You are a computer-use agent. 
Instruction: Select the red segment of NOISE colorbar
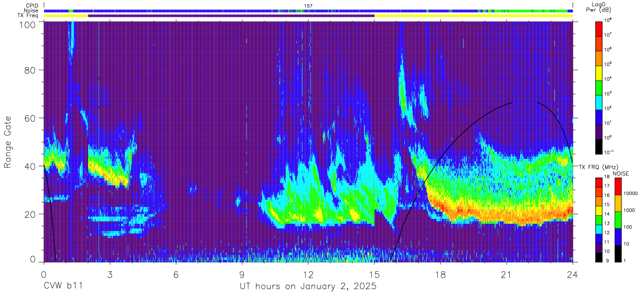[x=618, y=186]
